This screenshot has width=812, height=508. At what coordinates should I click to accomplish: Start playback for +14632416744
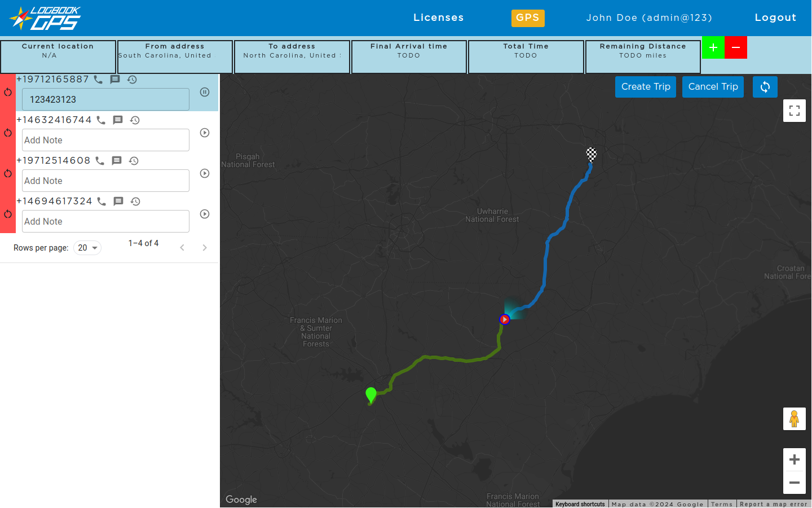pos(205,133)
